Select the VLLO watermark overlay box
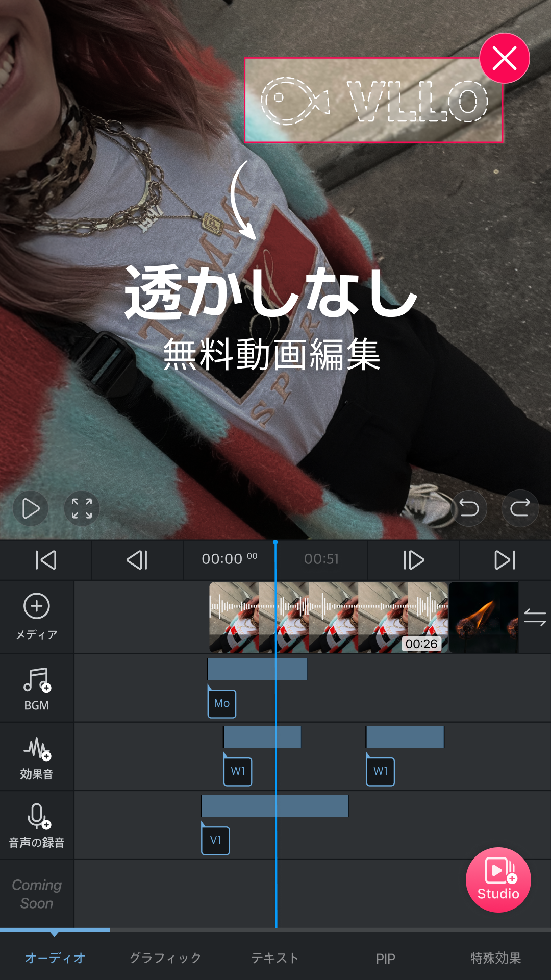The width and height of the screenshot is (551, 980). [x=374, y=100]
